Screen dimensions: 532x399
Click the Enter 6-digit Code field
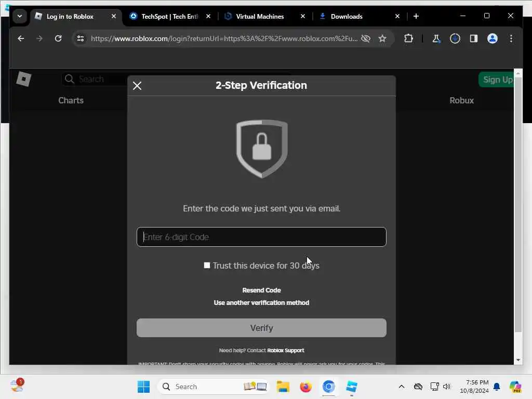pos(261,237)
